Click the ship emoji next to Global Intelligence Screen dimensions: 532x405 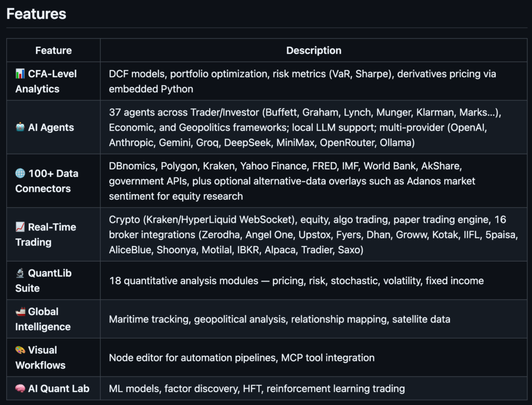20,312
